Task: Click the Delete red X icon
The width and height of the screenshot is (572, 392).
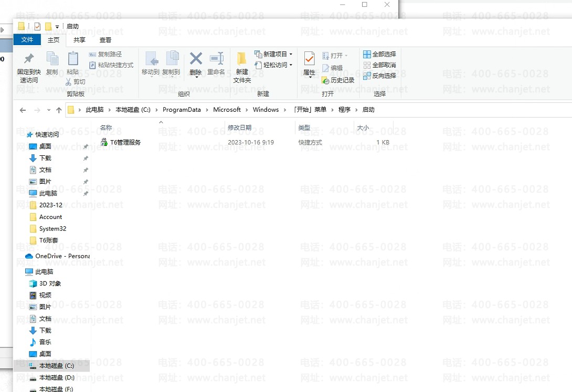Action: pos(196,58)
